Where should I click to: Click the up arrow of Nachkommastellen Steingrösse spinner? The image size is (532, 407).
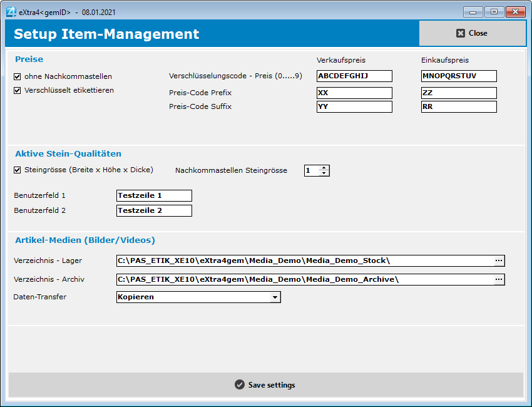[x=324, y=167]
